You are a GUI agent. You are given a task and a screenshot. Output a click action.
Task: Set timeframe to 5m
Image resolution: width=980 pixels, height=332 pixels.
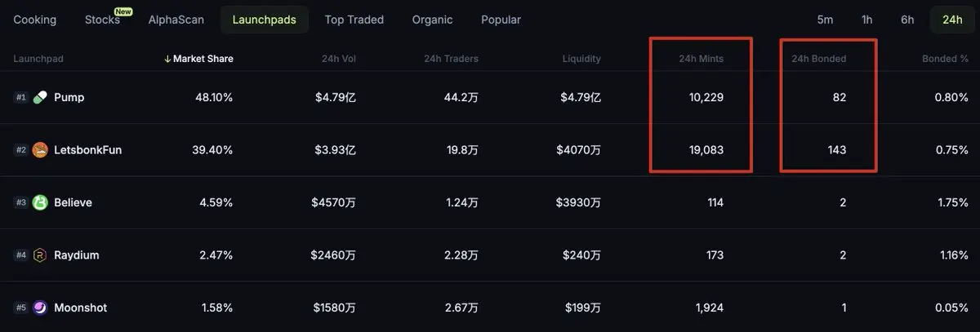pos(825,20)
